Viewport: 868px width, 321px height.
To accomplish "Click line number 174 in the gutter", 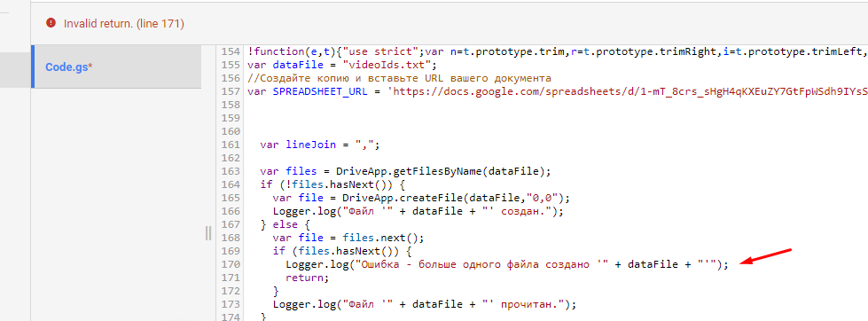I will coord(230,317).
